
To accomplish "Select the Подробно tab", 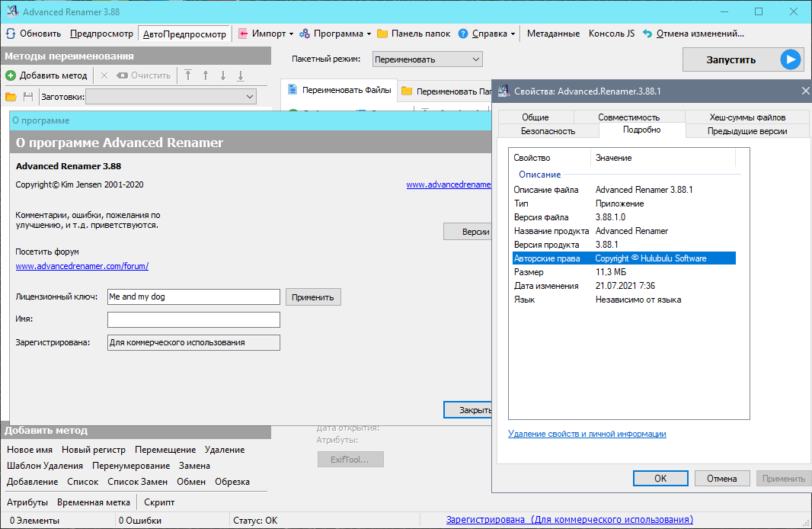I will point(641,130).
